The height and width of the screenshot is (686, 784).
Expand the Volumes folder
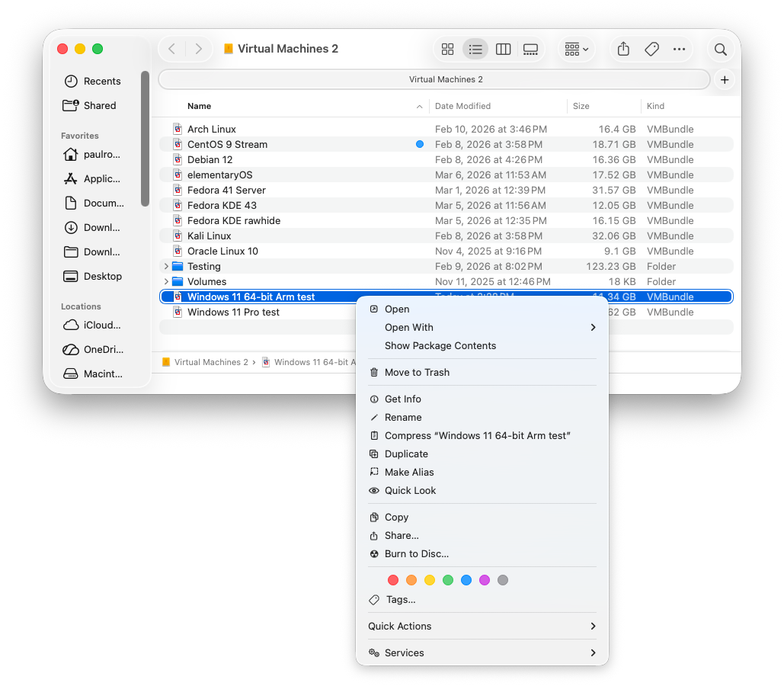166,282
